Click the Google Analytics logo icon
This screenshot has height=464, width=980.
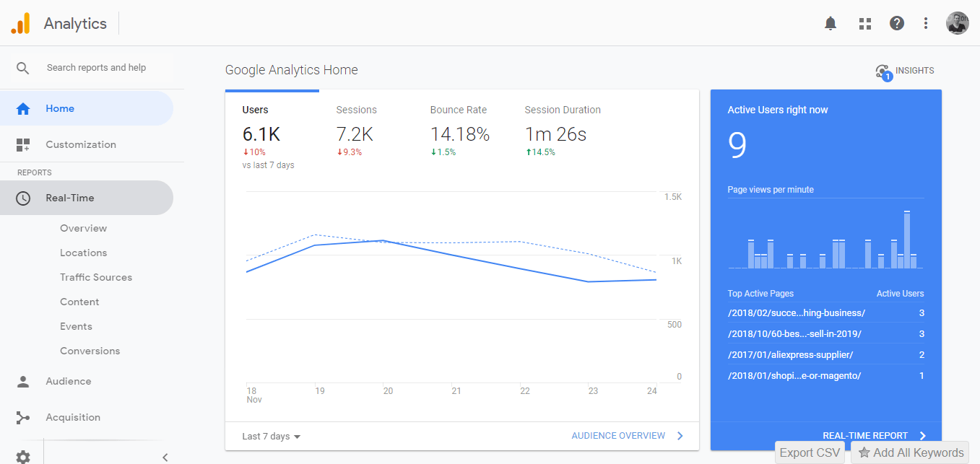(21, 23)
